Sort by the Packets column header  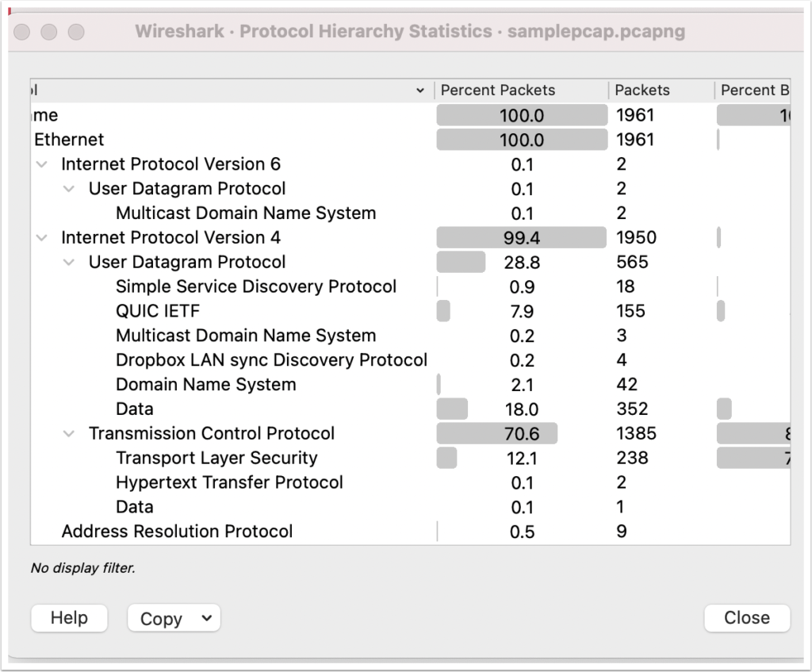(642, 90)
